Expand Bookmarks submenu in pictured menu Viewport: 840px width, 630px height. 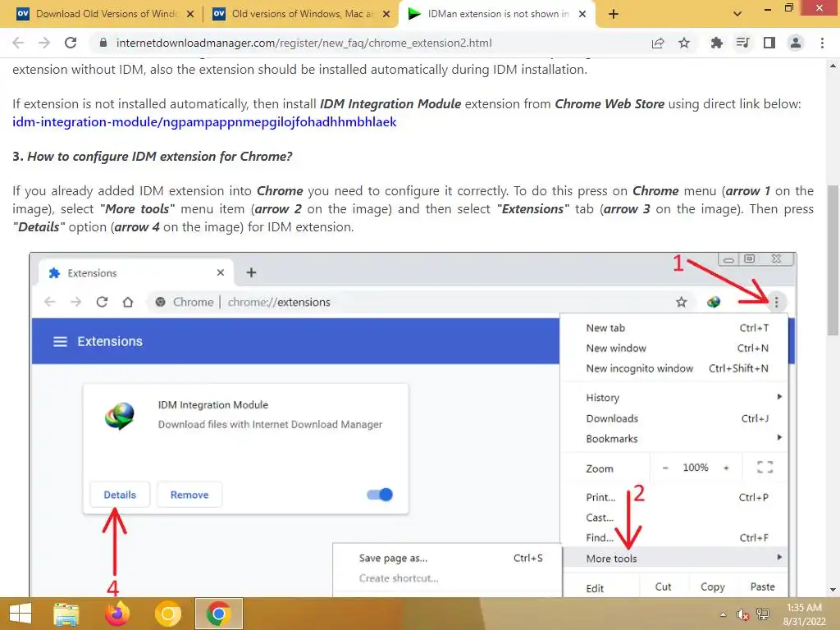pyautogui.click(x=674, y=439)
